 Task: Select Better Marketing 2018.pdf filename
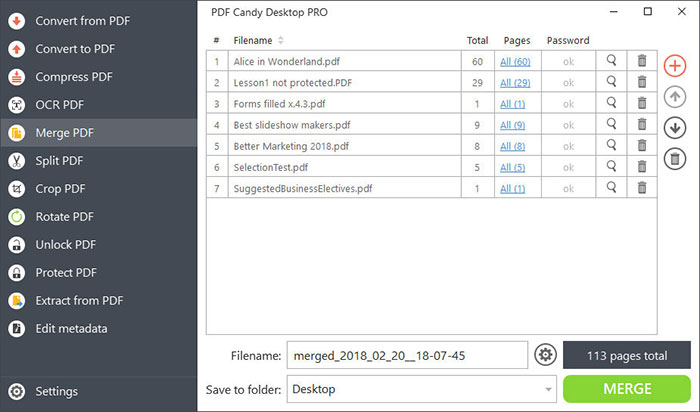tap(291, 146)
